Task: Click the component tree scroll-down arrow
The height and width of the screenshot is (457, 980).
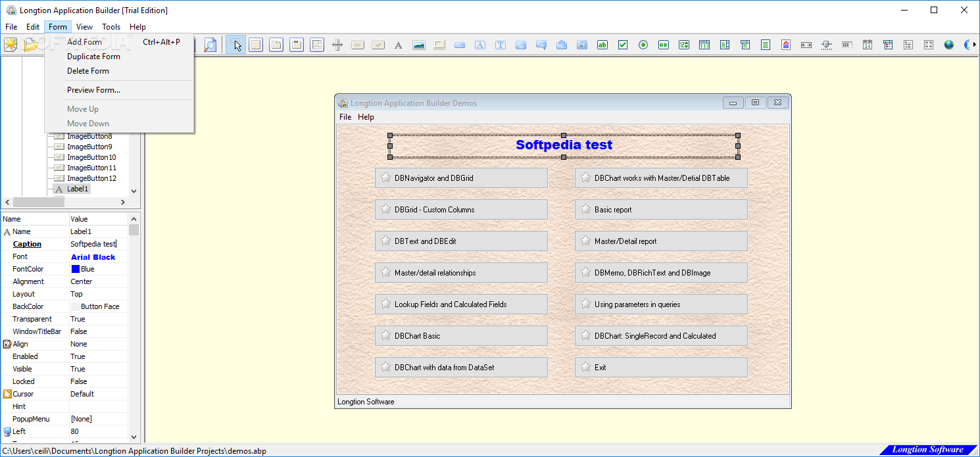Action: [x=134, y=191]
